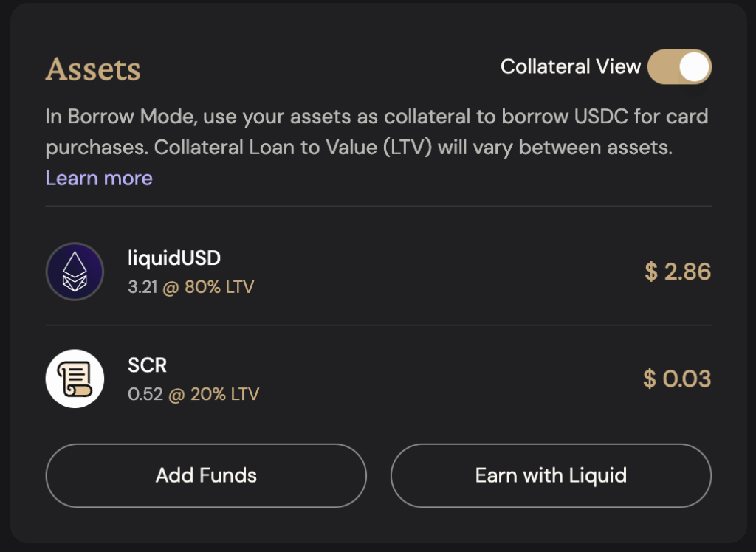This screenshot has height=552, width=756.
Task: Click the 80% LTV label under liquidUSD
Action: tap(219, 286)
